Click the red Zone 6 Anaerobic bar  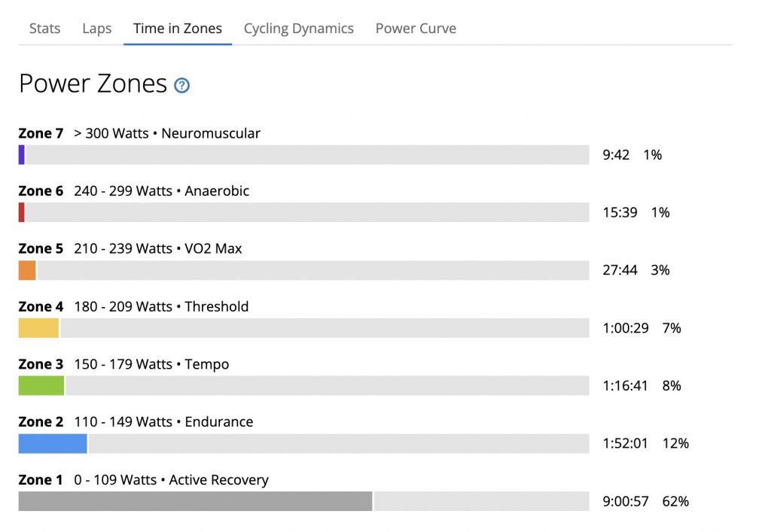[22, 212]
